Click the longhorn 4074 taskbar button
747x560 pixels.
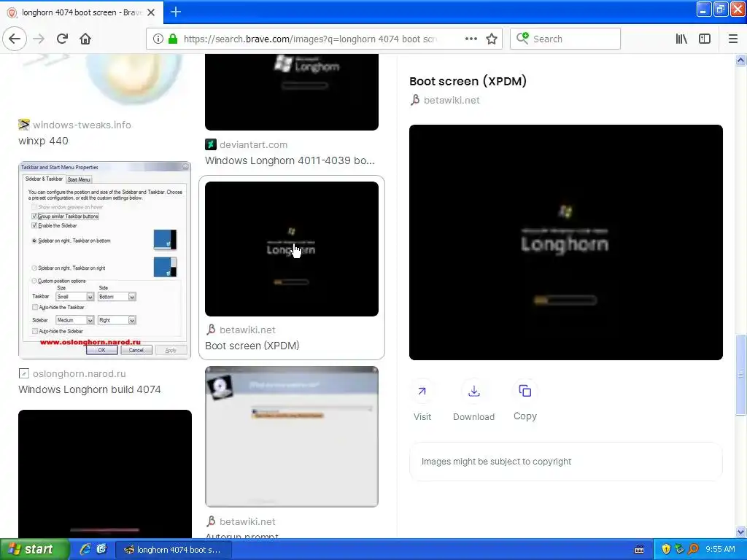pyautogui.click(x=174, y=550)
